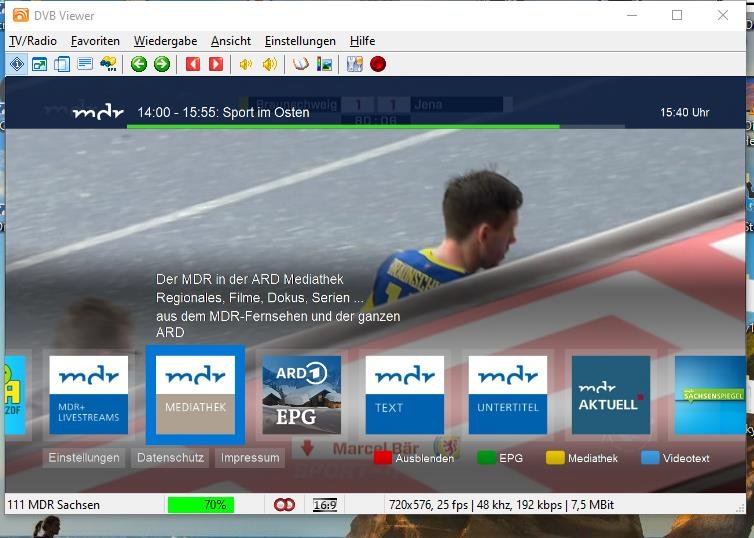Open the MDR Aktuell tile
754x538 pixels.
click(611, 395)
